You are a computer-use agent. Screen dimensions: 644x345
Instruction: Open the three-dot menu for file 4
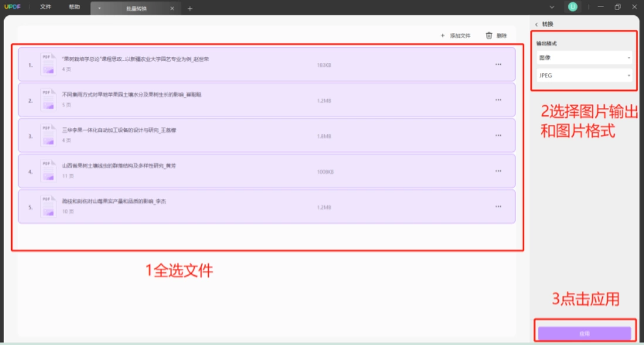(x=498, y=171)
